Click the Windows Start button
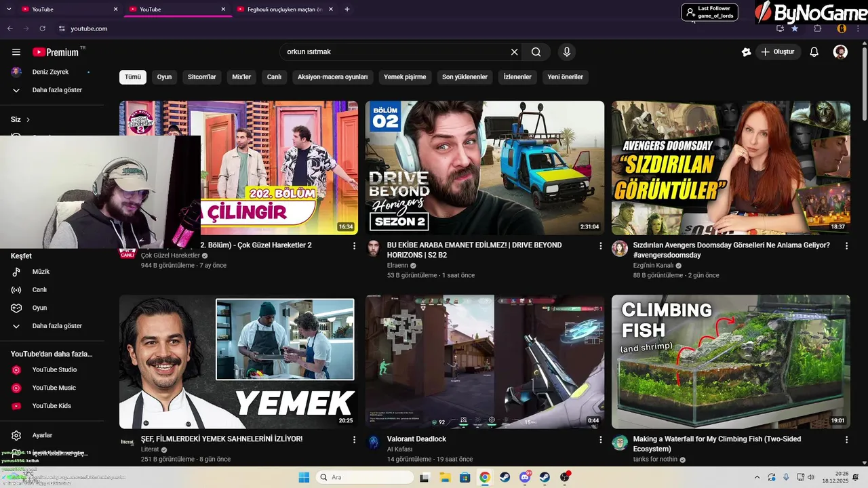868x488 pixels. [304, 477]
